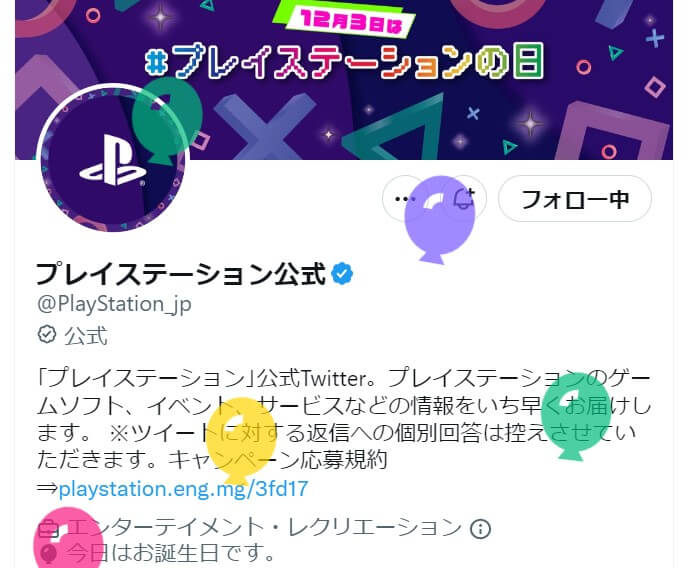Click the profile bio description text
The image size is (694, 568).
pyautogui.click(x=344, y=420)
